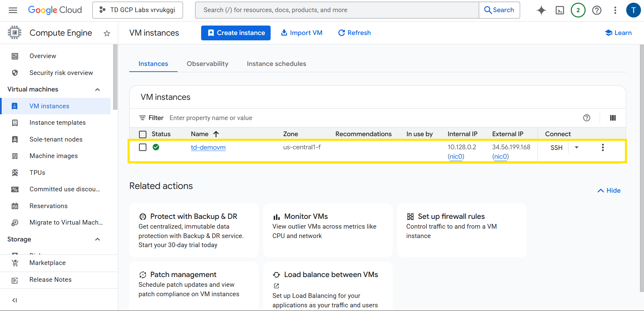
Task: Hide the Related actions section
Action: point(609,191)
